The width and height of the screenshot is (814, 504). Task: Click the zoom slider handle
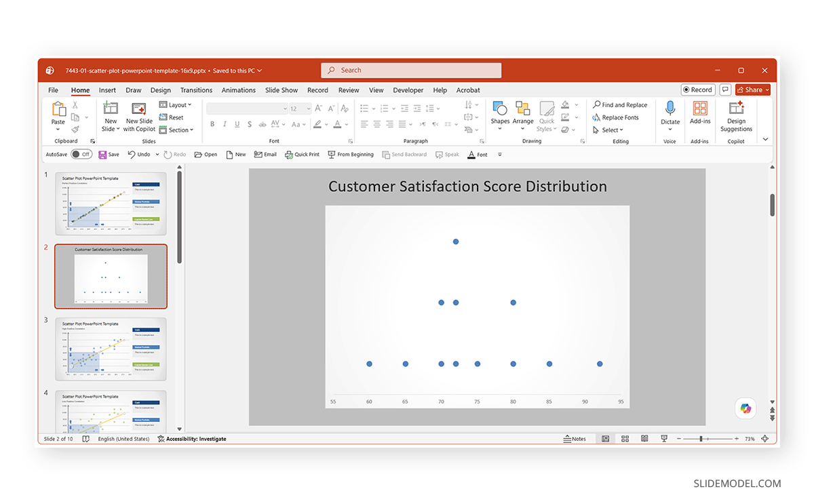point(701,439)
